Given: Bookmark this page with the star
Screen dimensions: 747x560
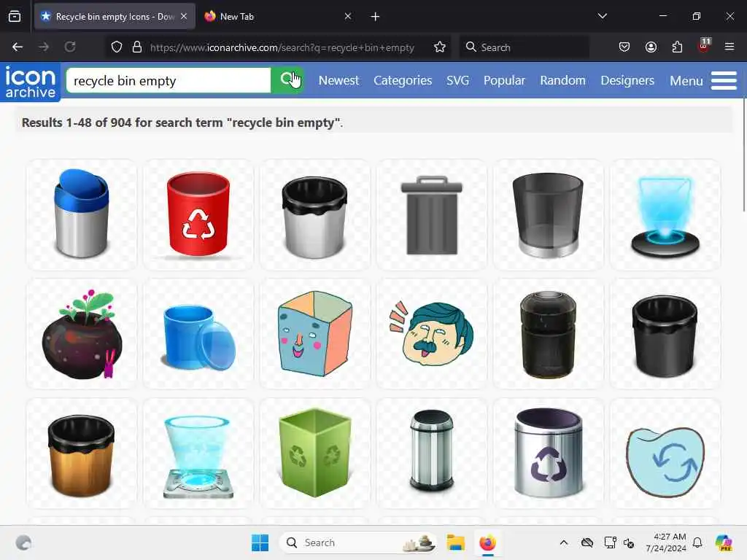Looking at the screenshot, I should coord(440,47).
